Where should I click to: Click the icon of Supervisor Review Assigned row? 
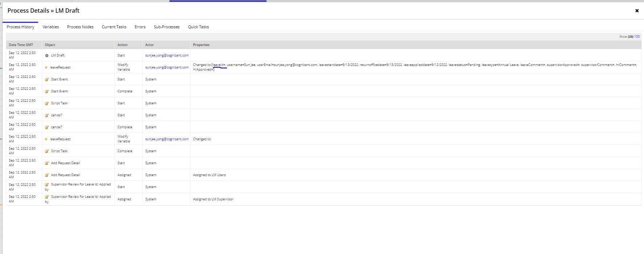point(47,197)
